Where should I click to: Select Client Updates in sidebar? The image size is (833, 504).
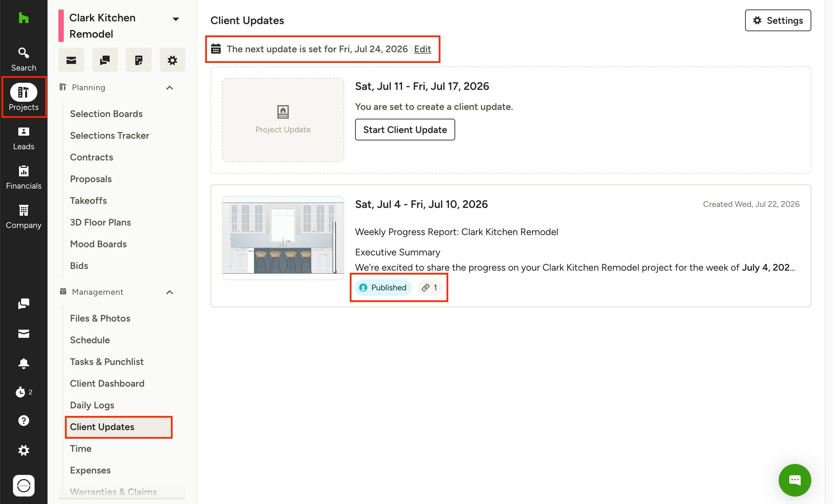point(119,427)
